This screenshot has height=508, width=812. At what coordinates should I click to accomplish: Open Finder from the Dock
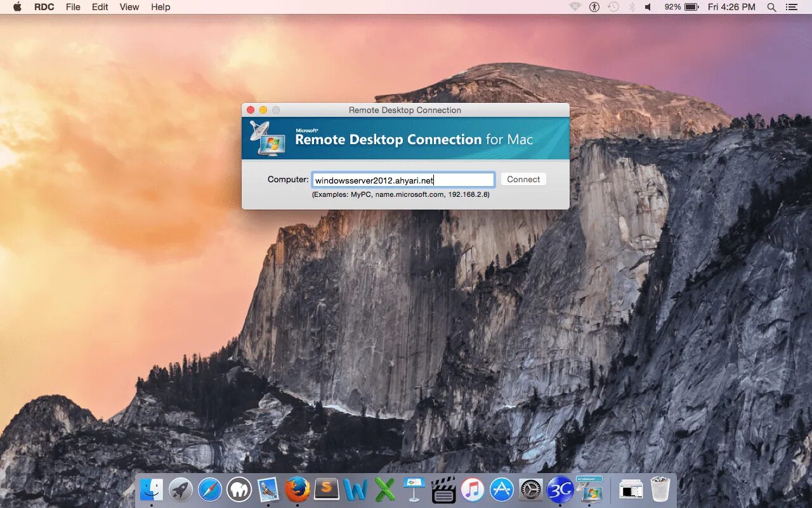click(152, 490)
